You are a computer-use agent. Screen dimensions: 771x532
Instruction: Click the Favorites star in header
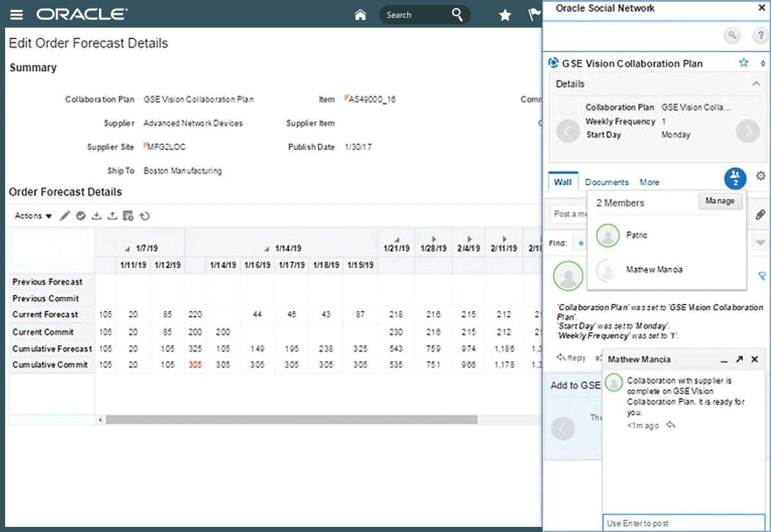(x=505, y=15)
